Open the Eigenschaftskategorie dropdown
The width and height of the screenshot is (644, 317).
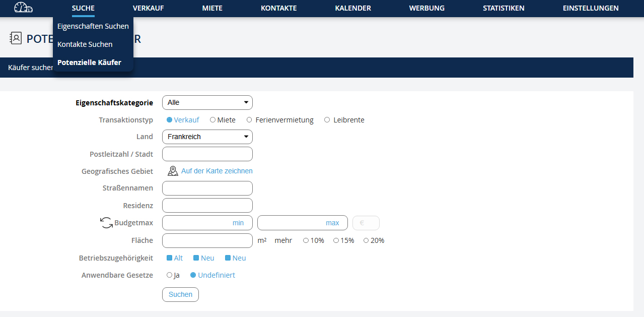coord(207,102)
